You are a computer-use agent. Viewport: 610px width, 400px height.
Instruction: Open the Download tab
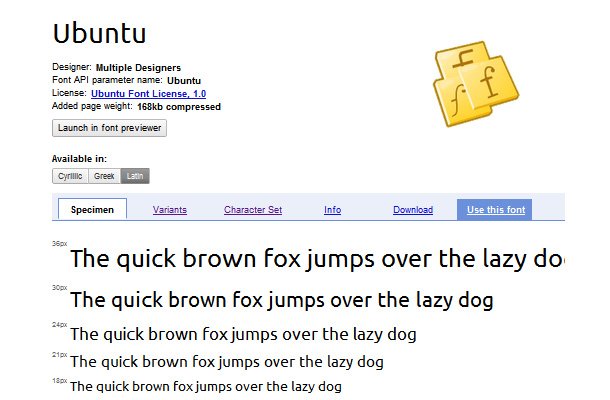point(413,210)
